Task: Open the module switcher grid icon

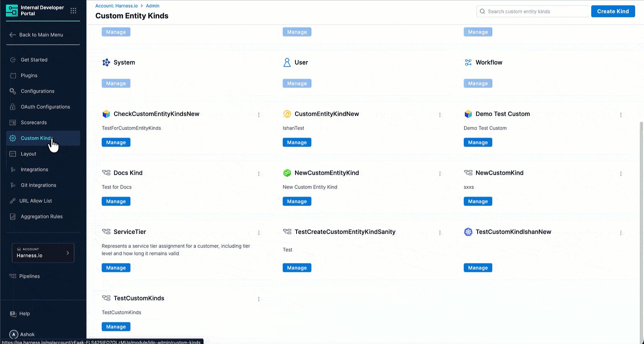Action: 73,11
